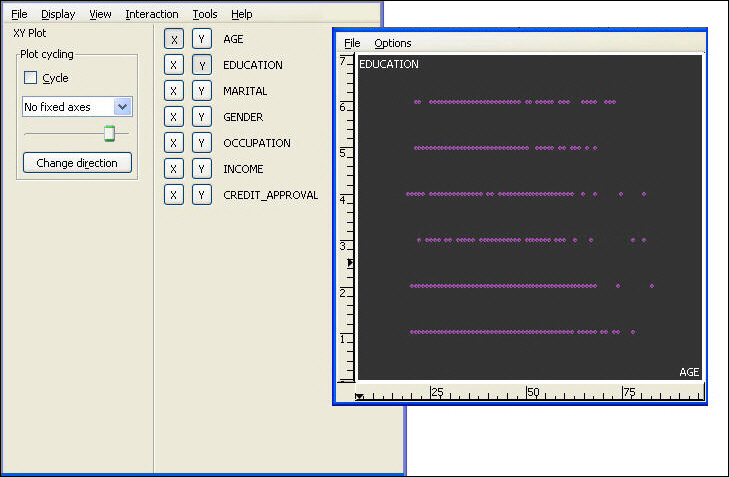Click the triangle marker on the horizontal axis
The height and width of the screenshot is (477, 729).
359,397
